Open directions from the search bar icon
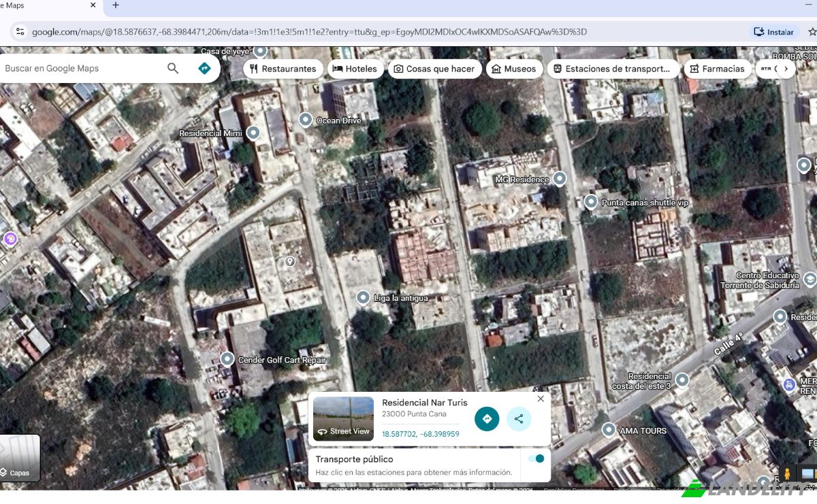817x504 pixels. click(204, 68)
